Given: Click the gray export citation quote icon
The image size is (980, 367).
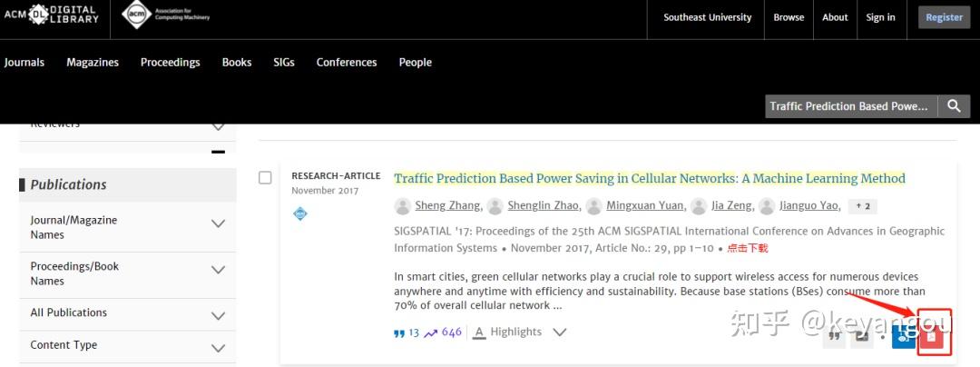Looking at the screenshot, I should pos(834,337).
